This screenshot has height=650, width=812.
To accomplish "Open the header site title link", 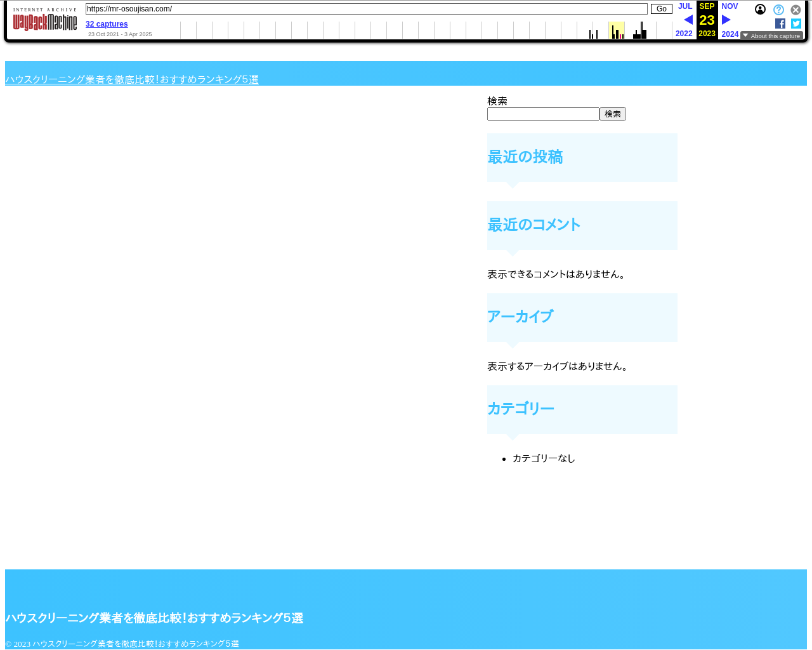I will 132,79.
